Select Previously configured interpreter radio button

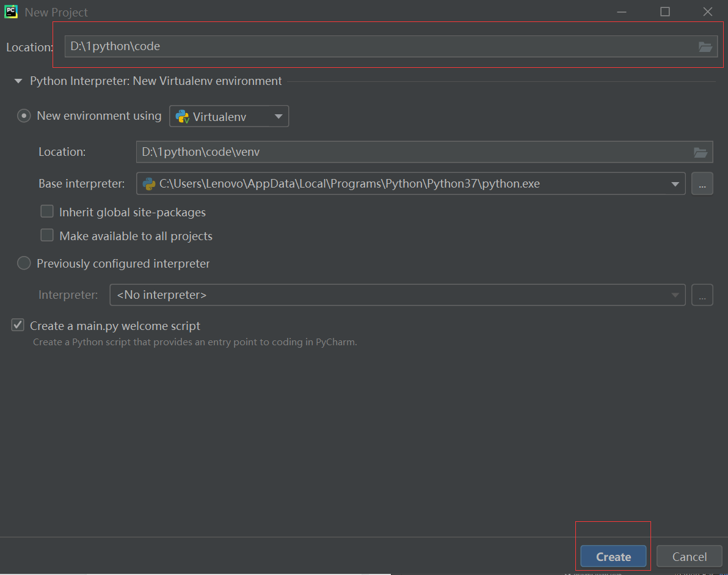coord(24,263)
